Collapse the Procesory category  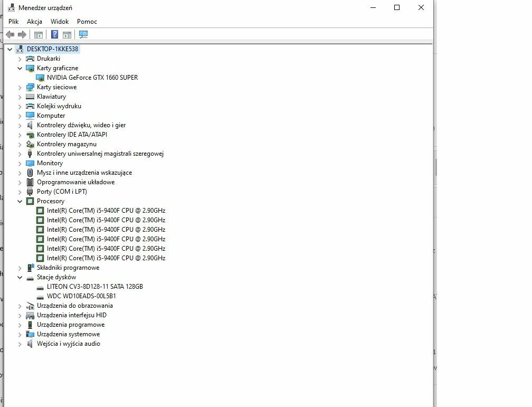20,201
